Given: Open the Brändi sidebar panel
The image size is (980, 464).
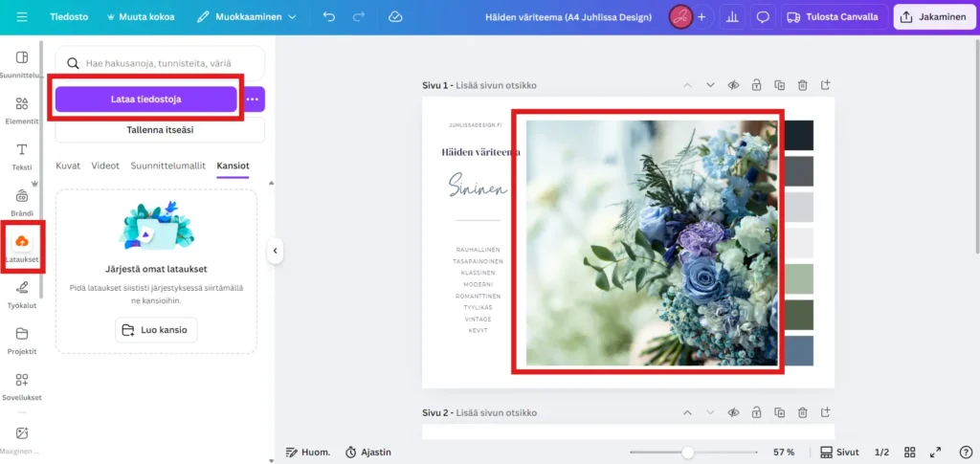Looking at the screenshot, I should [x=21, y=203].
